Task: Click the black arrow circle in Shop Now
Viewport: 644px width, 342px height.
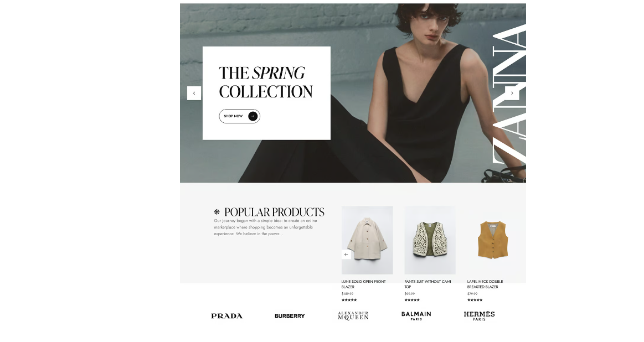Action: coord(253,116)
